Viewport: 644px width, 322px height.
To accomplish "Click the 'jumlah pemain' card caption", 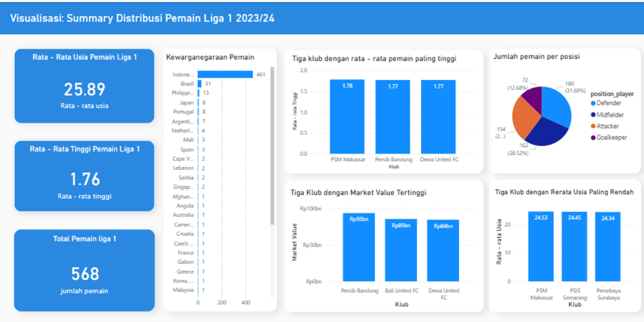I will tap(84, 291).
